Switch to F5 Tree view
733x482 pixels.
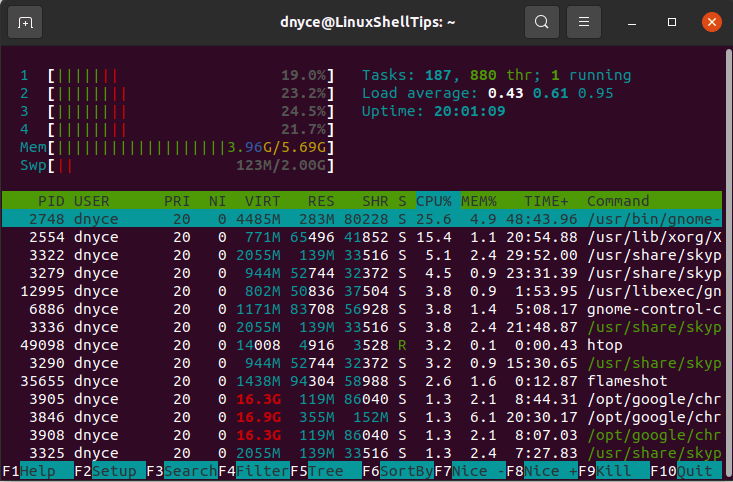pos(326,471)
